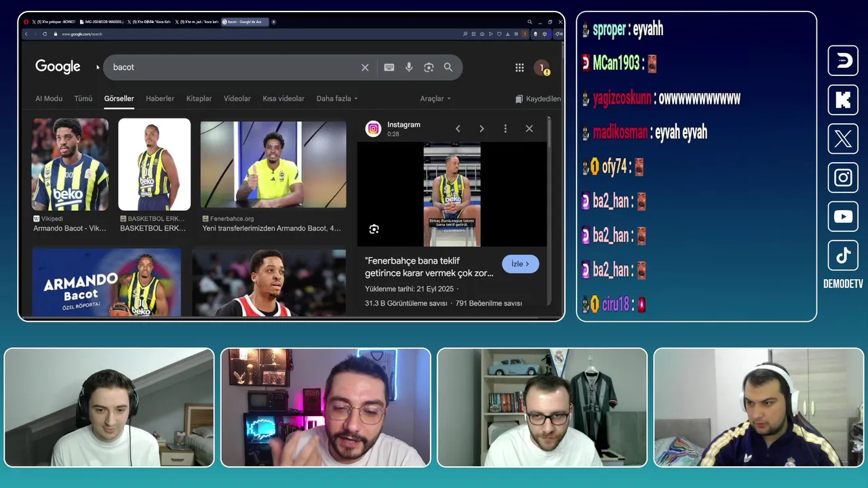The width and height of the screenshot is (868, 488).
Task: Click the Kick overlay icon
Action: [x=843, y=100]
